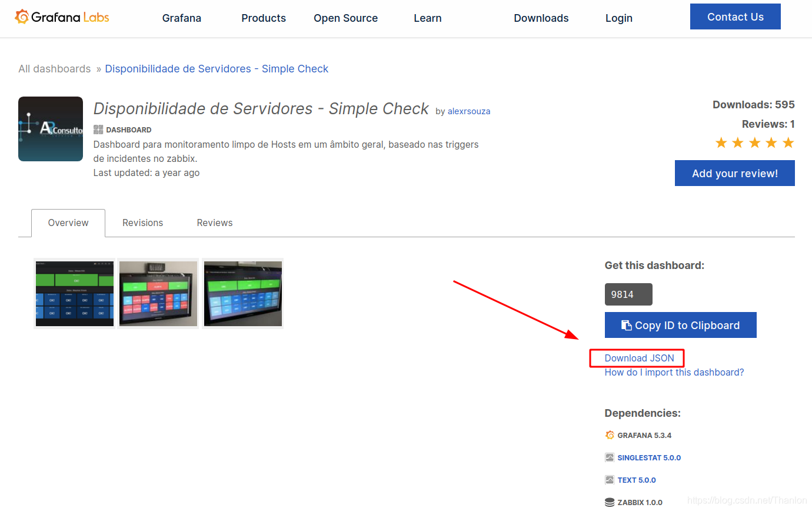Click the third rating star
This screenshot has width=812, height=511.
point(755,142)
